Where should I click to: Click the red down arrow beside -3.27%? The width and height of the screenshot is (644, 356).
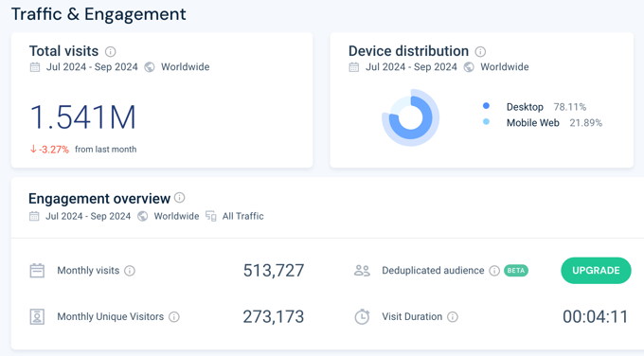coord(33,149)
